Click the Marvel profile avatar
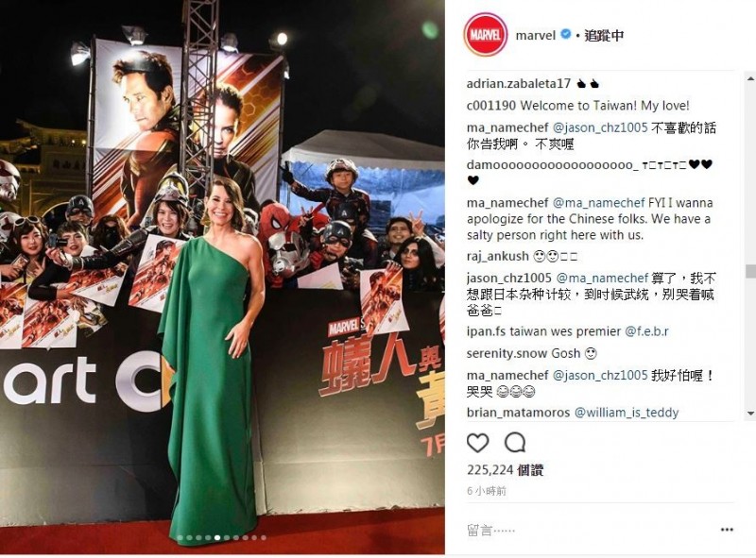 coord(486,35)
